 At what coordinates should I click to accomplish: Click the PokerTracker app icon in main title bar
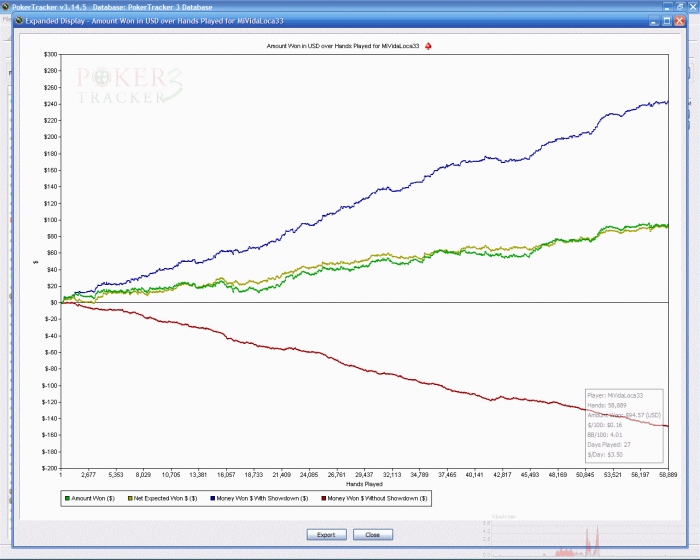pos(5,6)
